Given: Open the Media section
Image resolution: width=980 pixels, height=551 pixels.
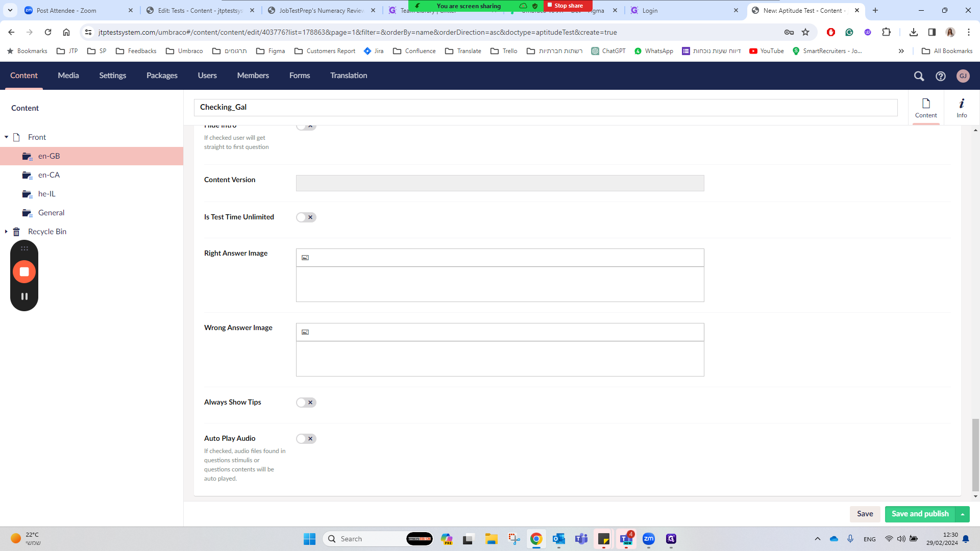Looking at the screenshot, I should pos(68,76).
